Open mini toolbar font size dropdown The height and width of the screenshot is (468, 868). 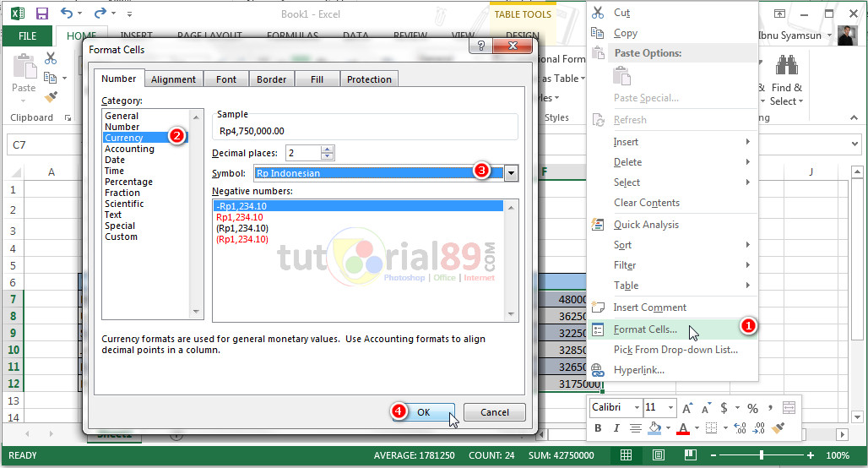point(670,408)
